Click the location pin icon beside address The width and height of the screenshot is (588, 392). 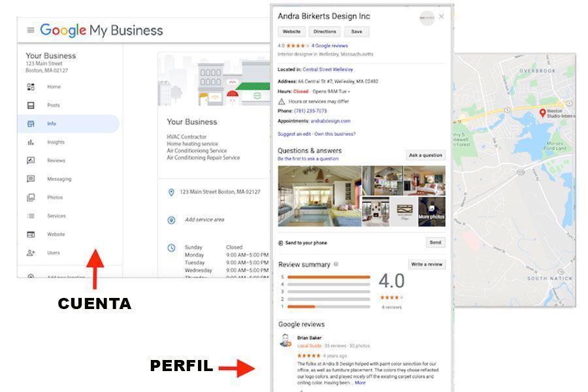[171, 193]
